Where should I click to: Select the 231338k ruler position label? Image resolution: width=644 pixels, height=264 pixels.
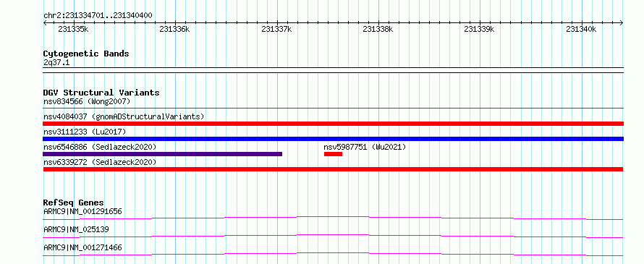point(378,29)
